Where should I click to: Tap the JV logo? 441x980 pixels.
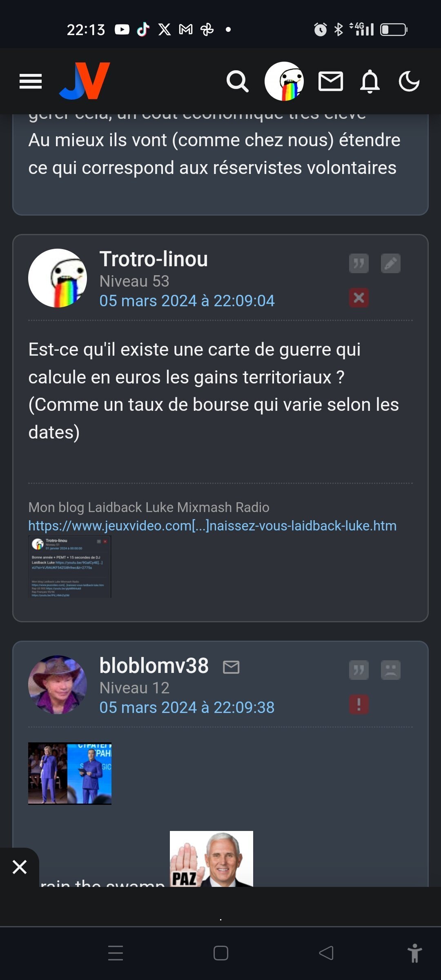(85, 81)
